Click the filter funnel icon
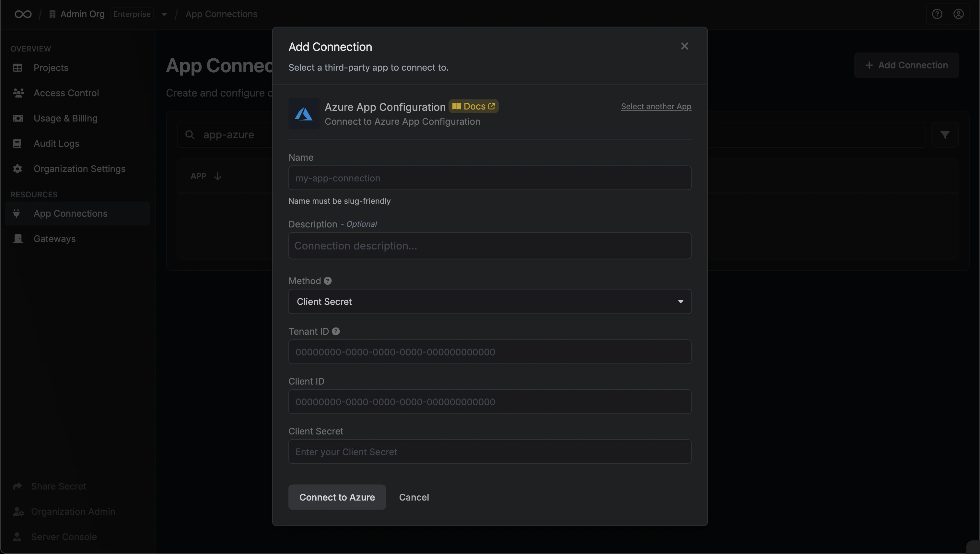980x554 pixels. [x=945, y=135]
